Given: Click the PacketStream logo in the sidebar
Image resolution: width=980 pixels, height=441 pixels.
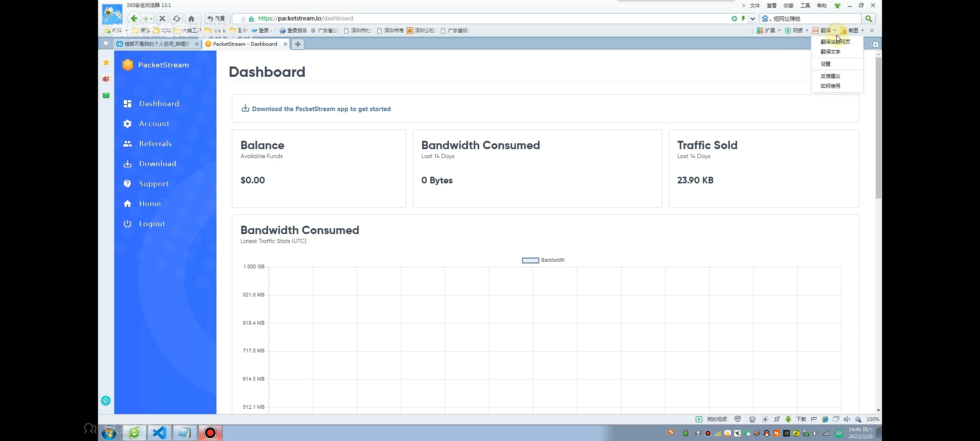Looking at the screenshot, I should coord(156,65).
